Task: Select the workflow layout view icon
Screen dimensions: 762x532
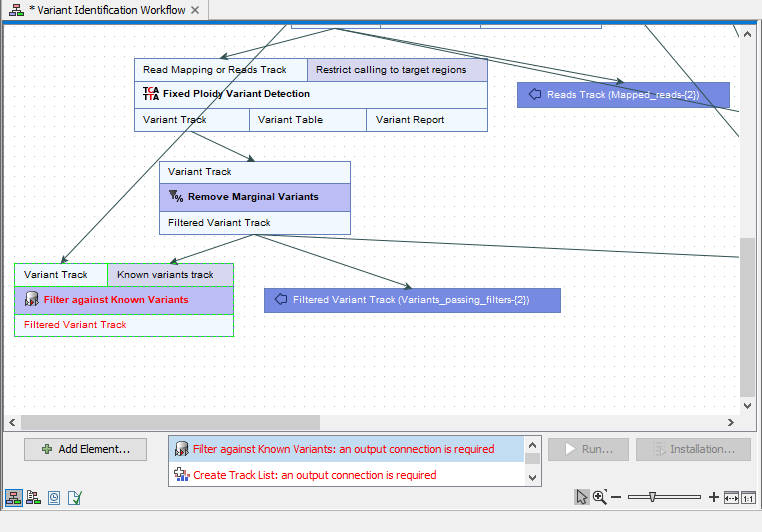Action: [x=14, y=497]
